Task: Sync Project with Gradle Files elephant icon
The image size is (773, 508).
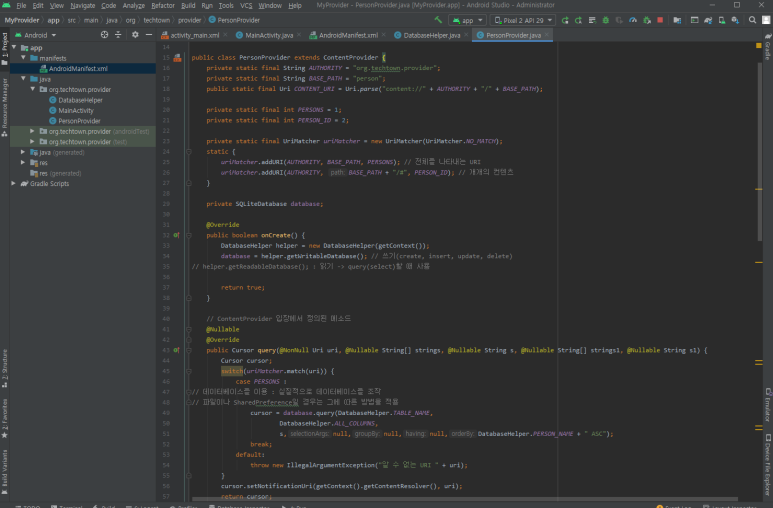Action: pos(708,20)
